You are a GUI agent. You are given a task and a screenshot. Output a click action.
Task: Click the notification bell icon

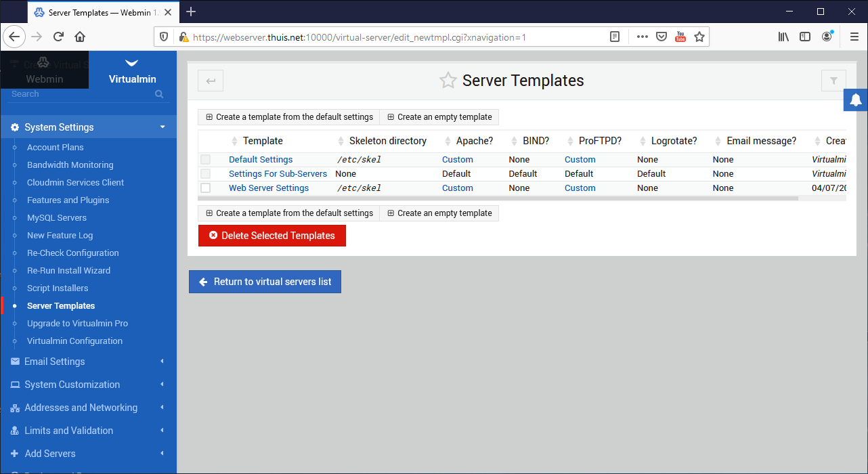pyautogui.click(x=856, y=100)
